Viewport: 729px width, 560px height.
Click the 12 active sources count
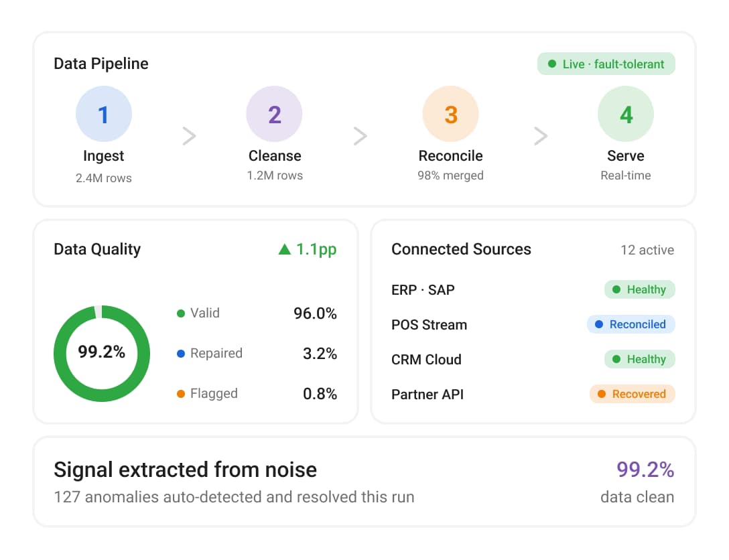647,250
